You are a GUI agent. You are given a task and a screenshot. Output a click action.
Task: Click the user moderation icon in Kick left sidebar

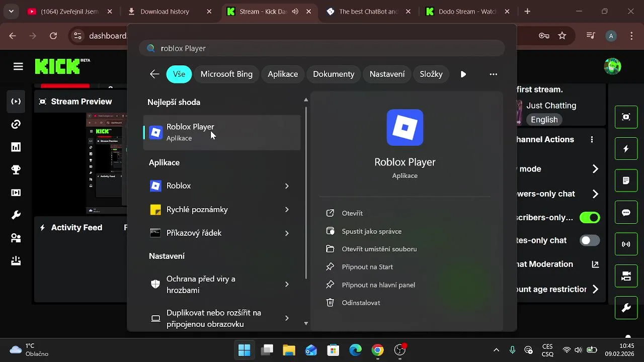(16, 238)
